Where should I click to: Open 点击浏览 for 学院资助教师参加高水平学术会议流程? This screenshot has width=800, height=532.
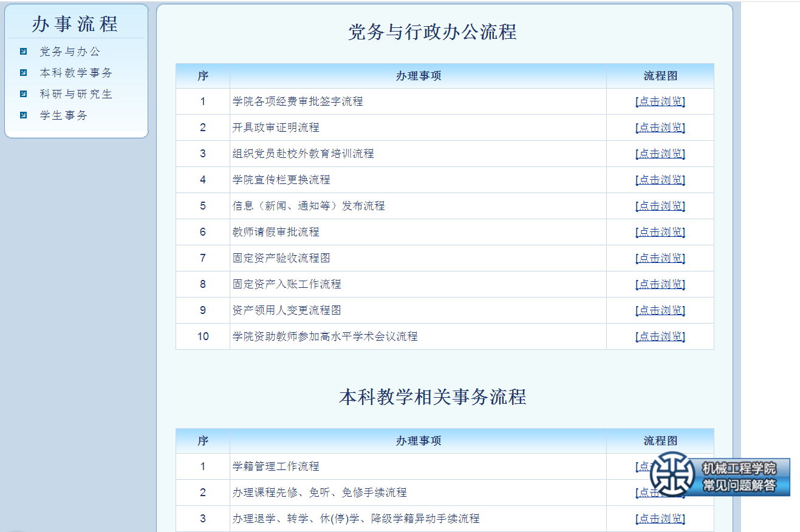(660, 336)
